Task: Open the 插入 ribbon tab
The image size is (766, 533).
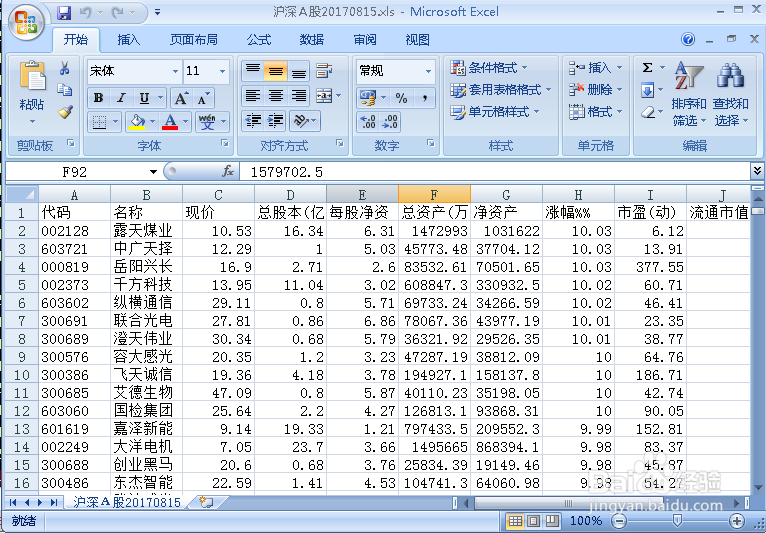Action: point(128,40)
